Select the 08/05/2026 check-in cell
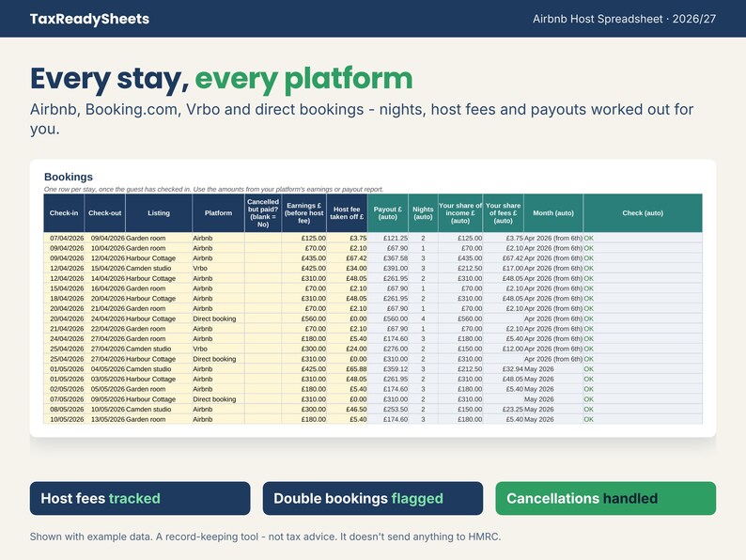Viewport: 746px width, 560px height. (64, 409)
